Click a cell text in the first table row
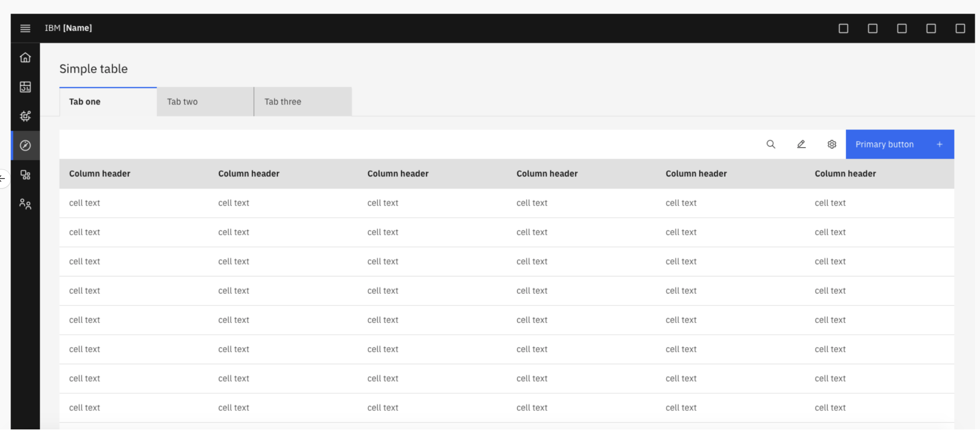This screenshot has height=432, width=980. [x=84, y=203]
